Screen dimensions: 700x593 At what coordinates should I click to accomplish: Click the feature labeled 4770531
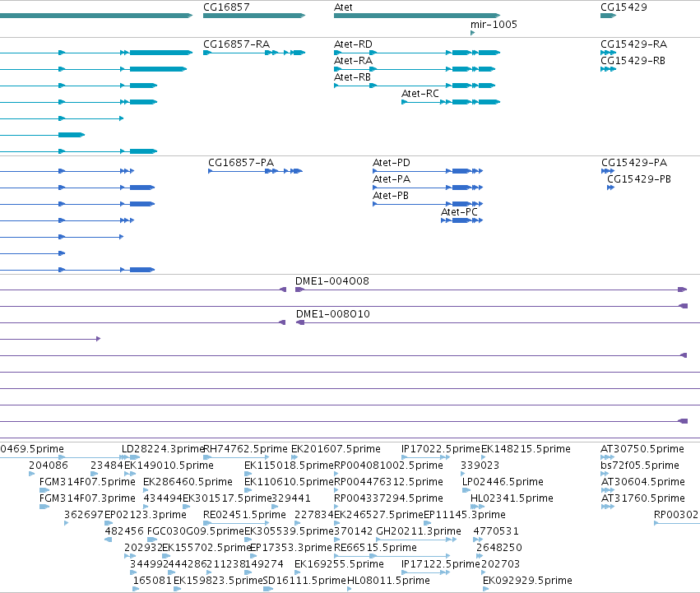[496, 531]
